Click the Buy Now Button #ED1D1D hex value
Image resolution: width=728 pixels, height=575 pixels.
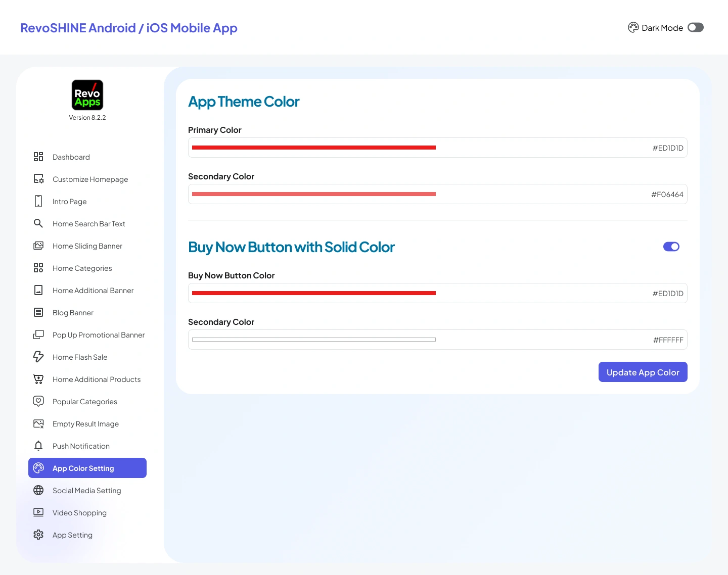click(668, 294)
